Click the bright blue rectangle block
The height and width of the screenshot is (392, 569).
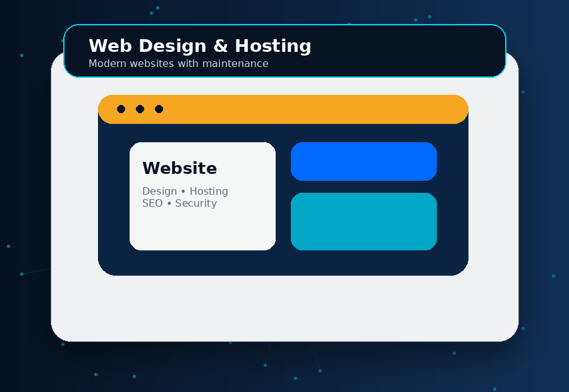coord(364,161)
